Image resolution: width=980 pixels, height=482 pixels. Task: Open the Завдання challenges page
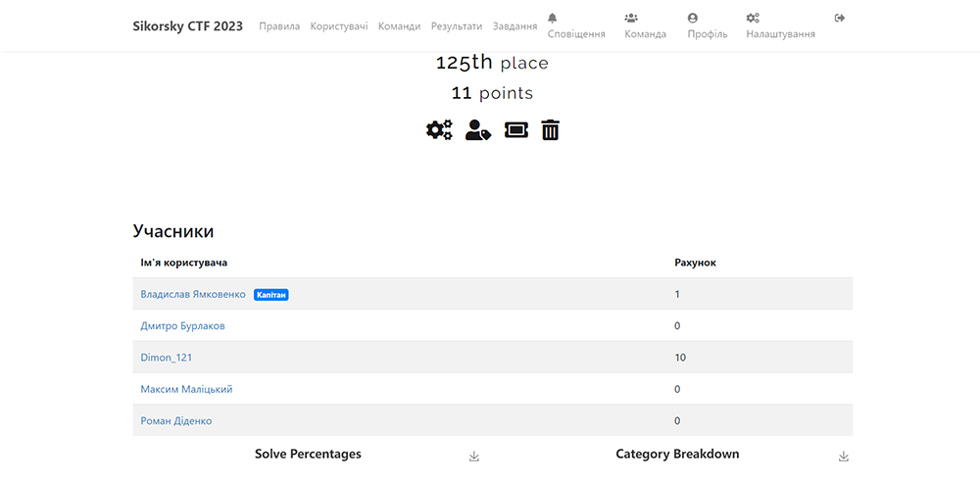click(514, 26)
